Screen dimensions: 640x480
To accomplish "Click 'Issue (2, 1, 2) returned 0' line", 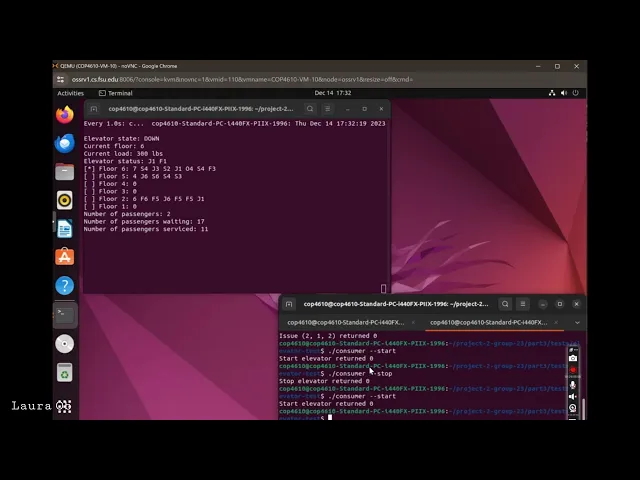I will (x=328, y=336).
